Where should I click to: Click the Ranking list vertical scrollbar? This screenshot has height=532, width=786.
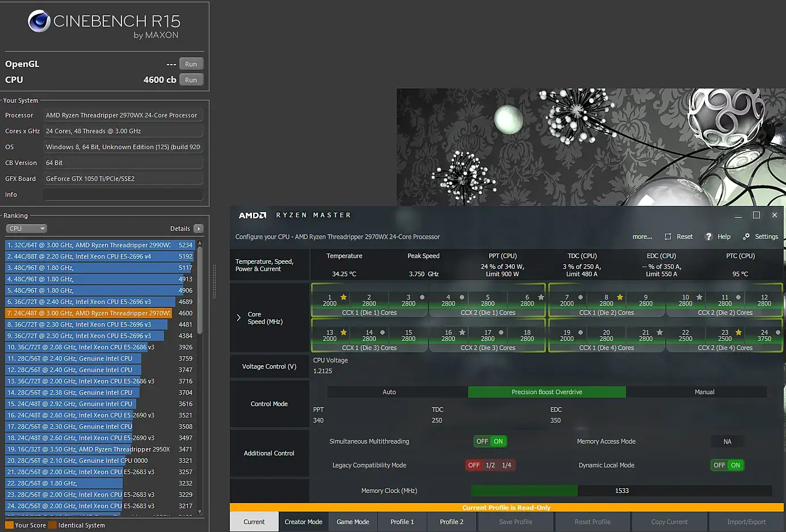[200, 377]
